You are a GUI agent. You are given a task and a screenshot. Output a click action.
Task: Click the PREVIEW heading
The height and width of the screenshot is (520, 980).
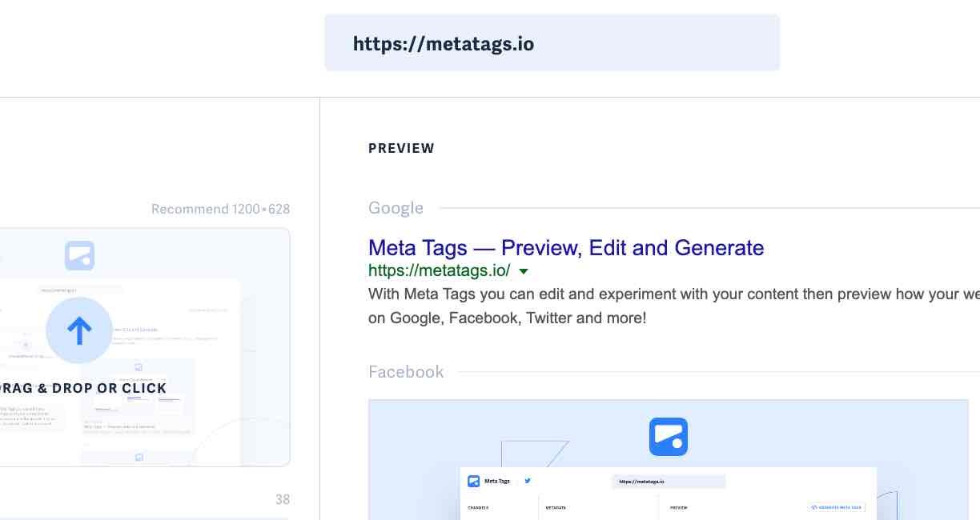[x=401, y=148]
